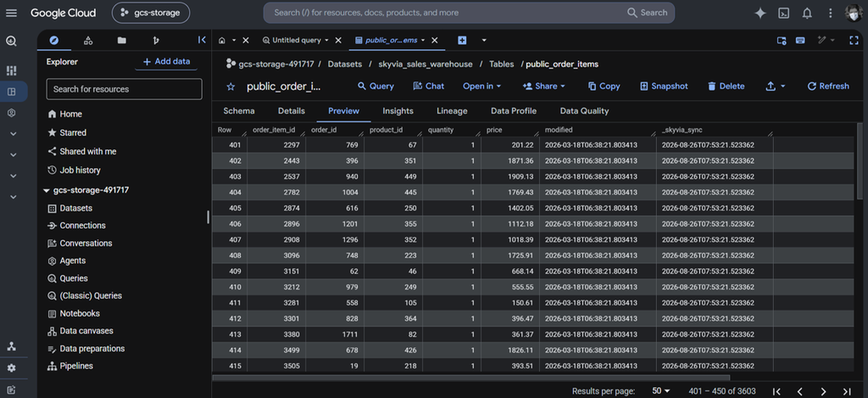Click the Chat button
The image size is (868, 398).
[x=428, y=87]
